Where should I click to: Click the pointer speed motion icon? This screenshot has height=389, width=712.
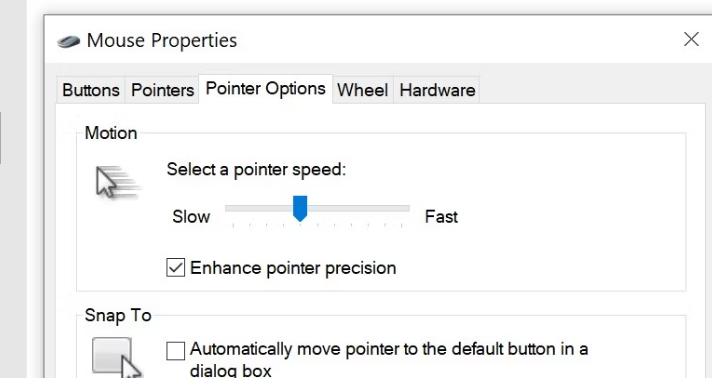(117, 182)
